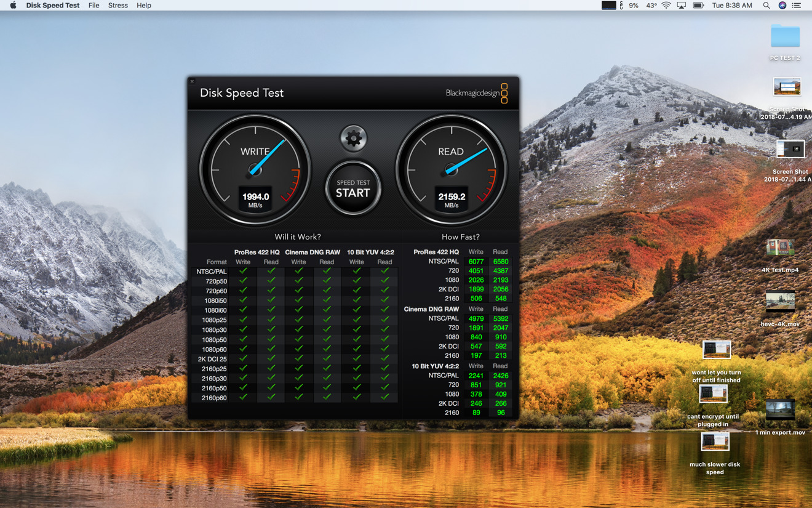Click the NTSC/PAL format row label
812x508 pixels.
pos(212,272)
